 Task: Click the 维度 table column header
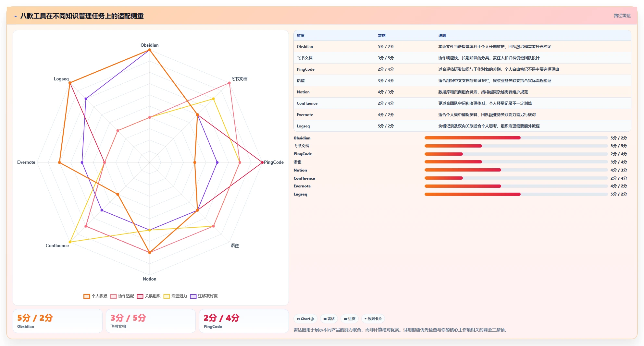pyautogui.click(x=301, y=36)
